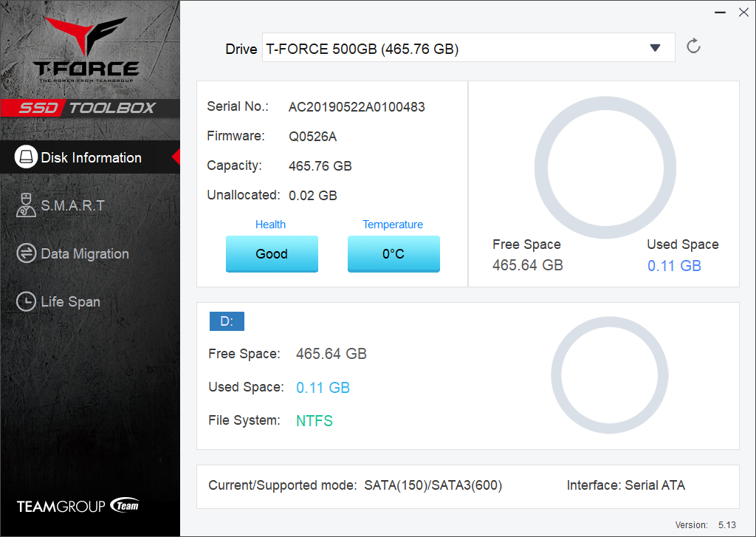Click unallocated value 0.02 GB
The image size is (756, 537).
coord(312,196)
